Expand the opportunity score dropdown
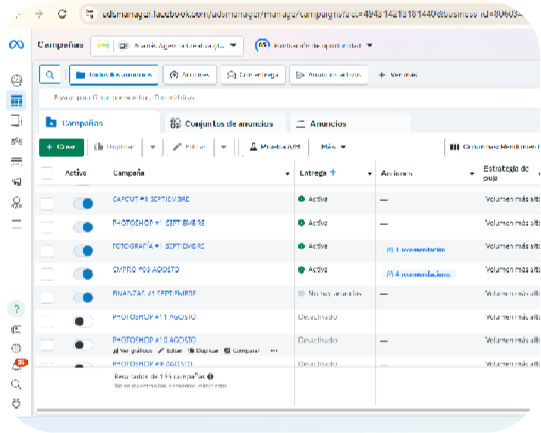The height and width of the screenshot is (433, 541). (x=370, y=45)
